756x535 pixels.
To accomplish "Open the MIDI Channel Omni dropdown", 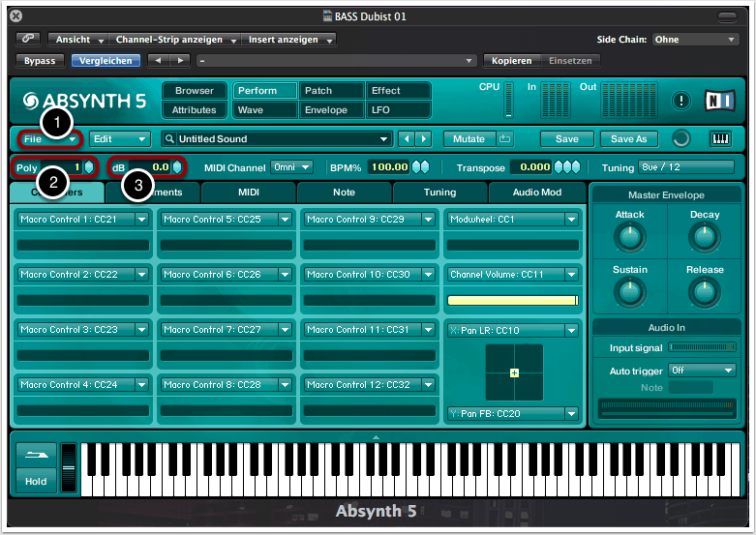I will coord(291,167).
